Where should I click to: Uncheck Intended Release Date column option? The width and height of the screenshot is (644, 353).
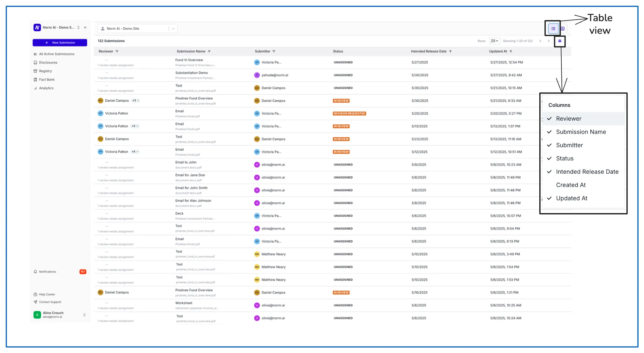point(583,172)
